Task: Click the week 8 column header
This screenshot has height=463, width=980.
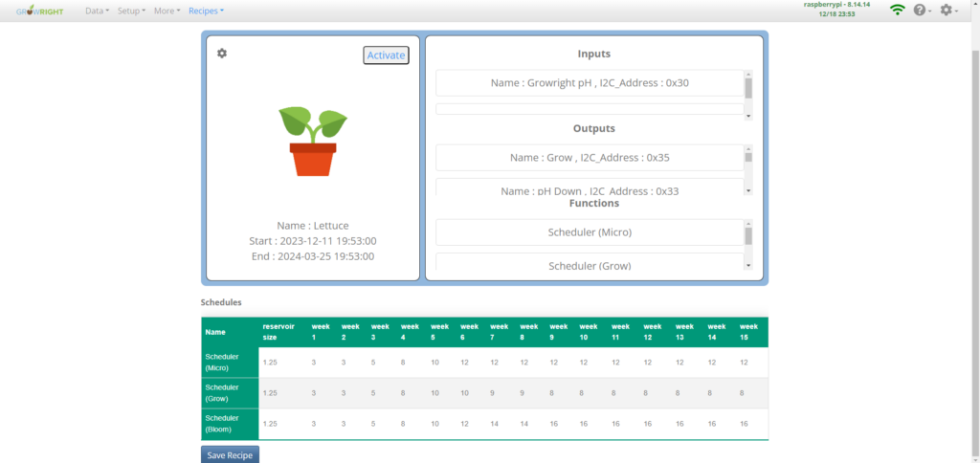Action: point(528,332)
